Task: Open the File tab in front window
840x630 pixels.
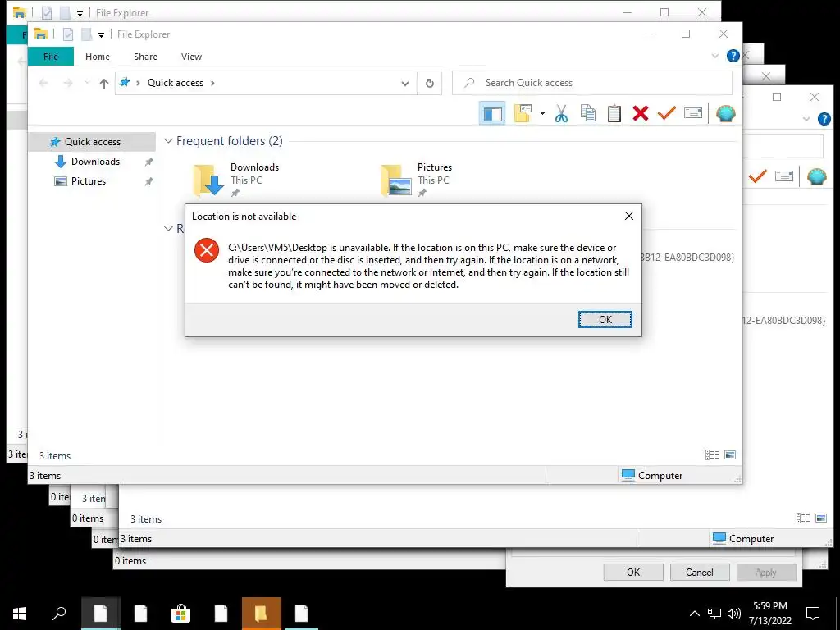Action: [50, 57]
